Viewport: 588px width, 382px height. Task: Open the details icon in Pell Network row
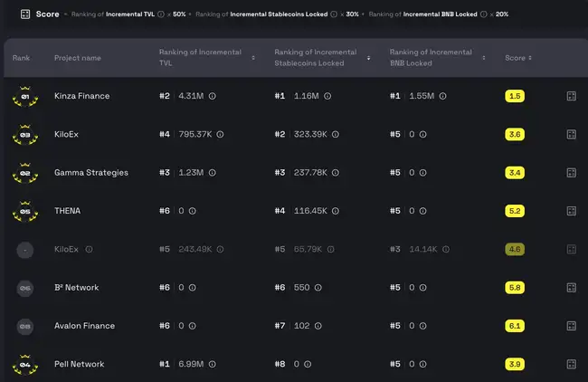coord(571,364)
